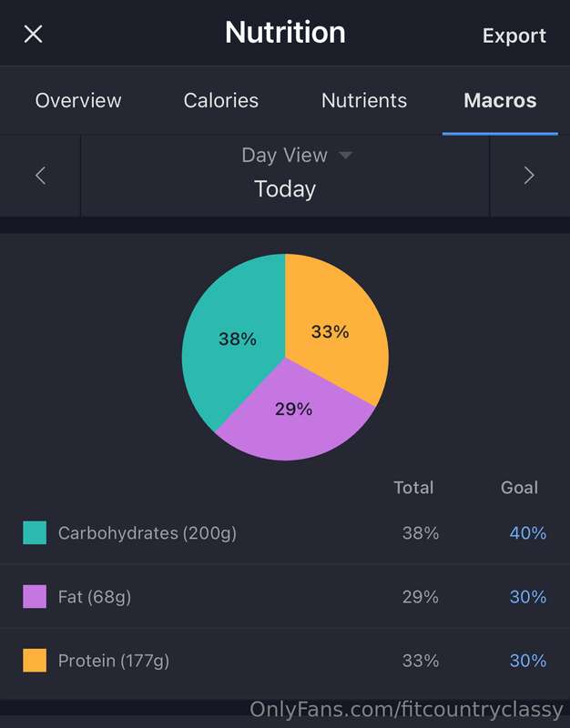Go to the next day with the right chevron
Screen dimensions: 570x728
[x=529, y=176]
